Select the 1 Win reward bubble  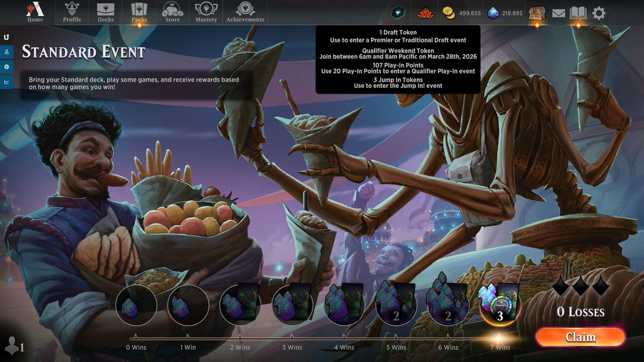click(188, 306)
